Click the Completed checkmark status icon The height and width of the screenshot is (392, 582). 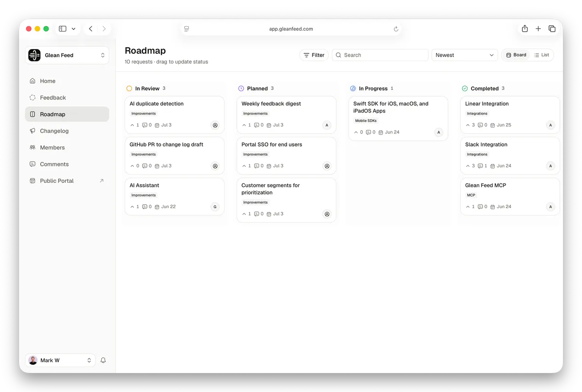[x=465, y=89]
